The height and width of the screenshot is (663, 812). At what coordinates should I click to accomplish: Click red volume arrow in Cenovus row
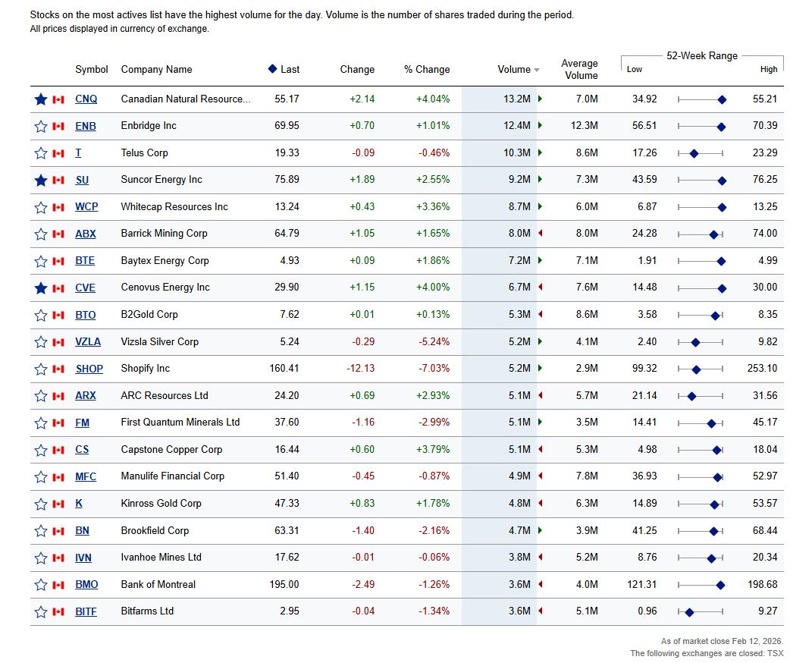click(540, 287)
